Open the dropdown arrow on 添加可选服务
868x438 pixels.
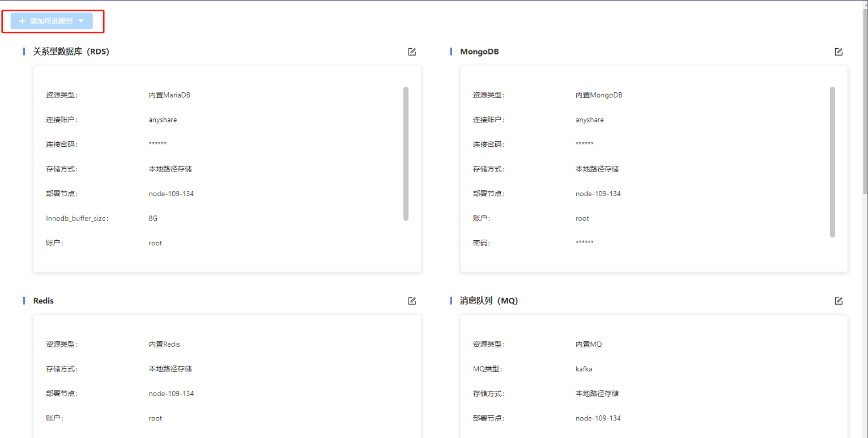click(81, 21)
